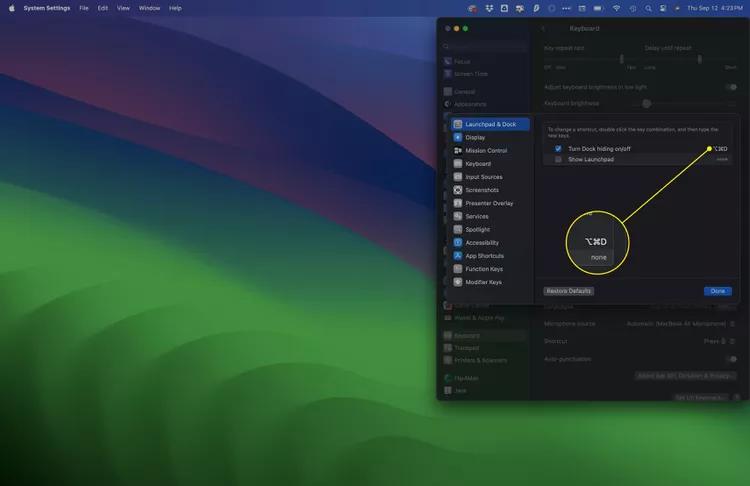The width and height of the screenshot is (750, 486).
Task: Click the About Ask Siri, Dictation & Privacy button
Action: (x=685, y=376)
